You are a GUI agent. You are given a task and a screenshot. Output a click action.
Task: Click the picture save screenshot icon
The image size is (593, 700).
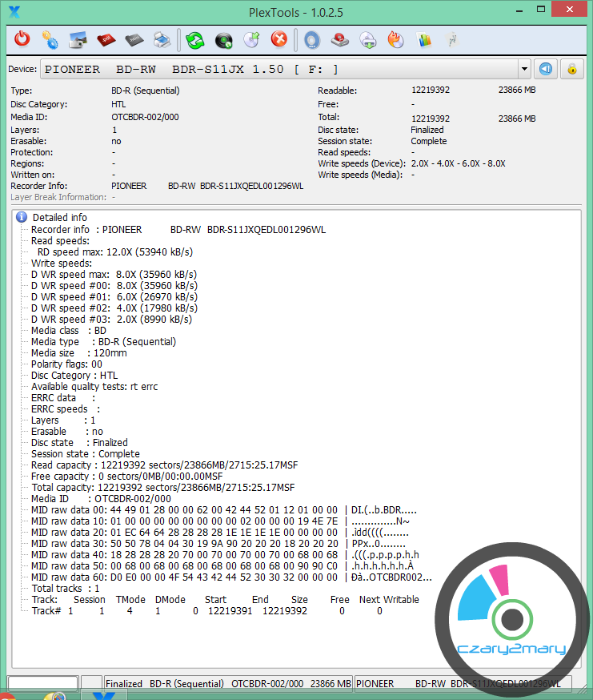click(x=78, y=39)
